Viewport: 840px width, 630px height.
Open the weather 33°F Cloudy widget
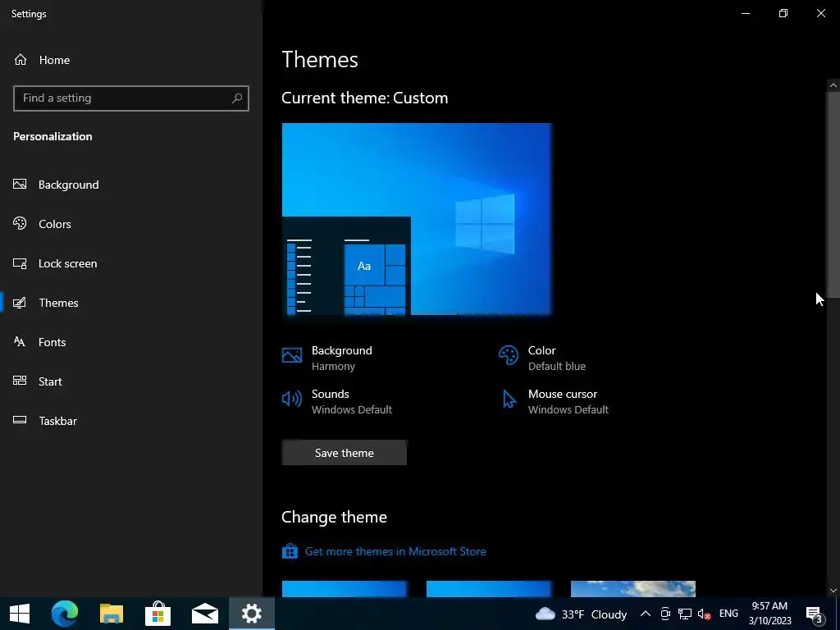[581, 614]
